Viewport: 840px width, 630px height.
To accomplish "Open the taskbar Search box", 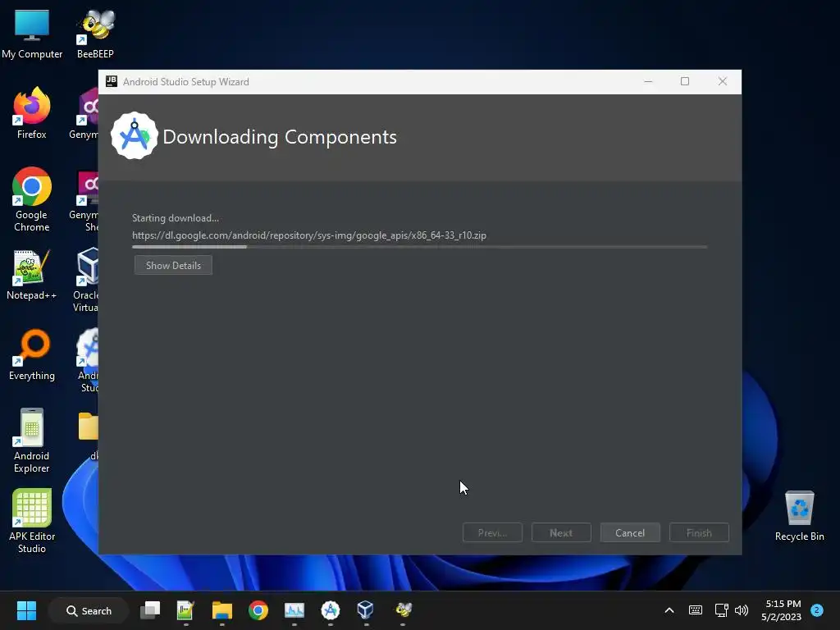I will 89,610.
